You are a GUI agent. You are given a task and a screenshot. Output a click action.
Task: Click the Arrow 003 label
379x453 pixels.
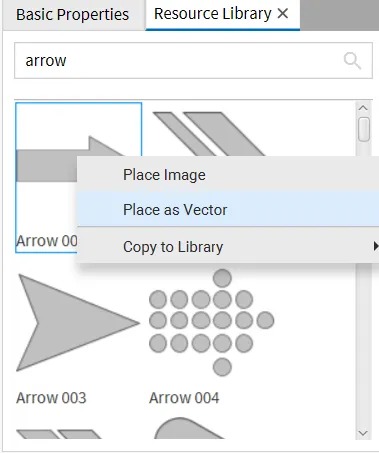[51, 398]
